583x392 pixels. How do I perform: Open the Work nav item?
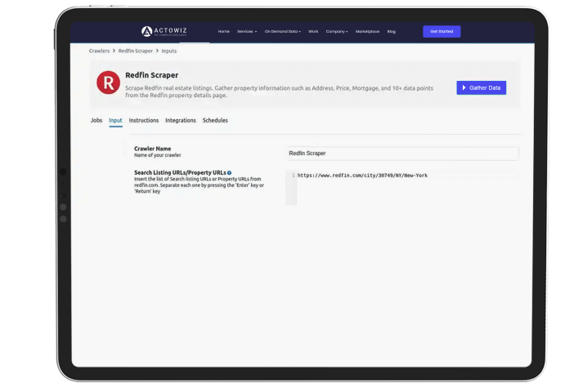click(313, 32)
